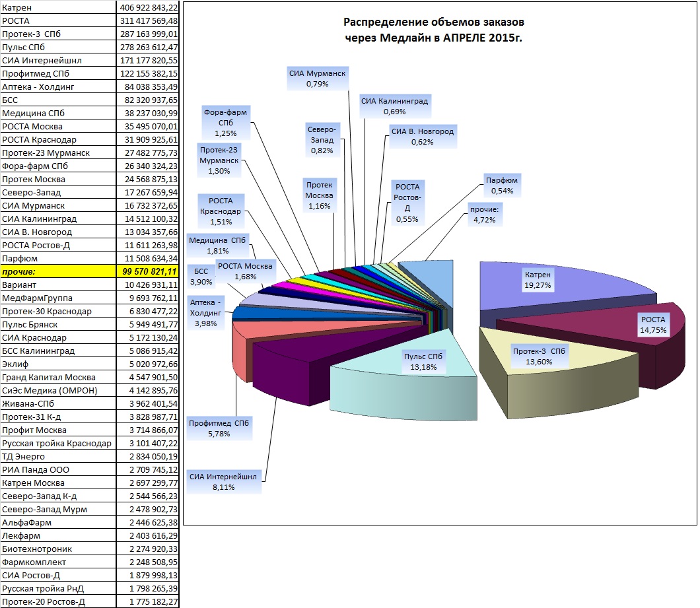Click the Биотехнотроник cell
700x608 pixels.
[58, 549]
